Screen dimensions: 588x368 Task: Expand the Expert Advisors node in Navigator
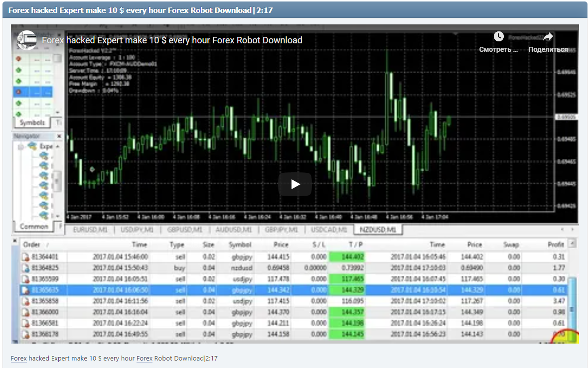[x=20, y=147]
